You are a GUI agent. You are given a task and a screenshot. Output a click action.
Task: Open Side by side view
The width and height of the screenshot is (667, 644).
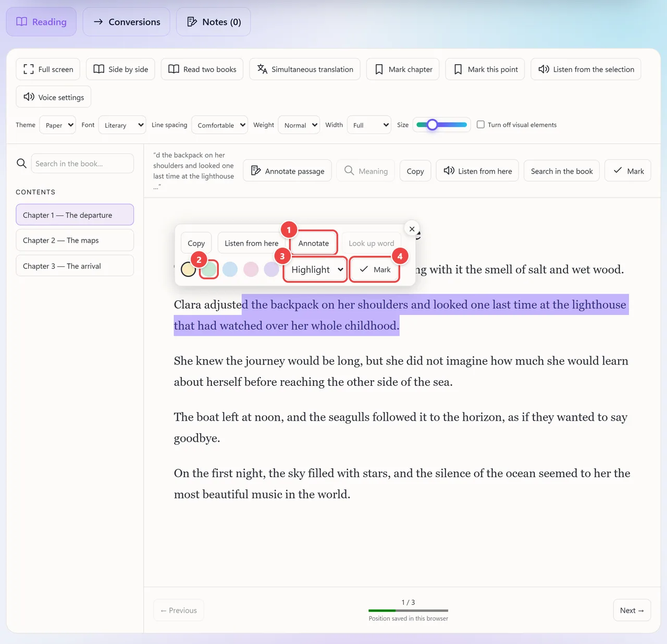tap(120, 69)
